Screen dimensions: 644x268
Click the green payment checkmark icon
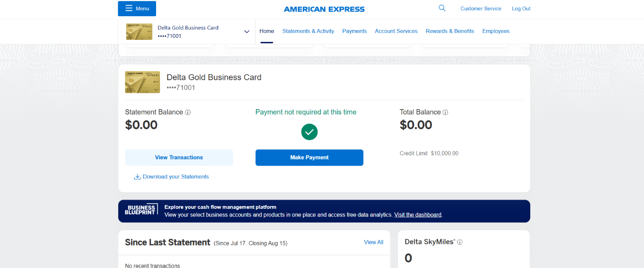[309, 132]
